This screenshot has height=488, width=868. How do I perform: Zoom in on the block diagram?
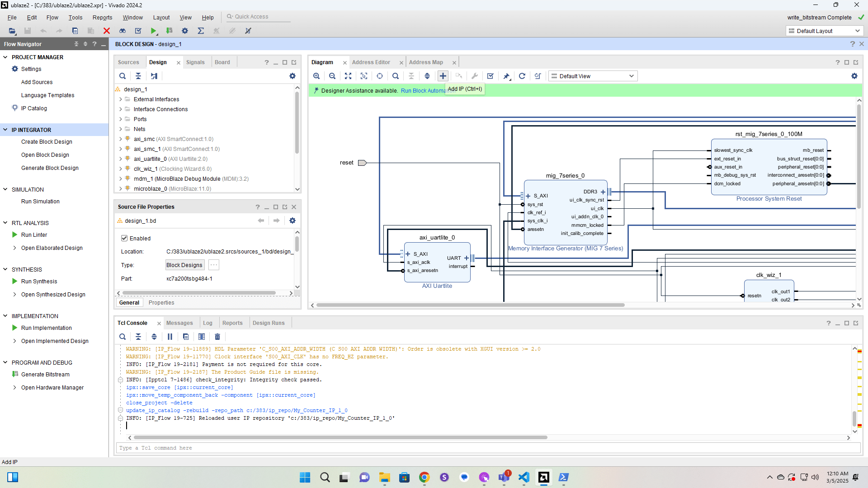click(x=316, y=76)
